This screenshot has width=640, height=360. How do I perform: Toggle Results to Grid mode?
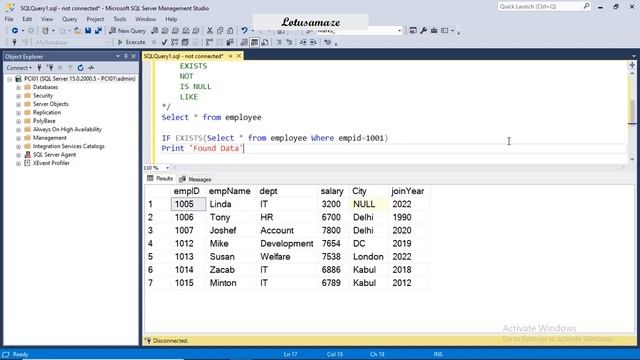(x=254, y=42)
